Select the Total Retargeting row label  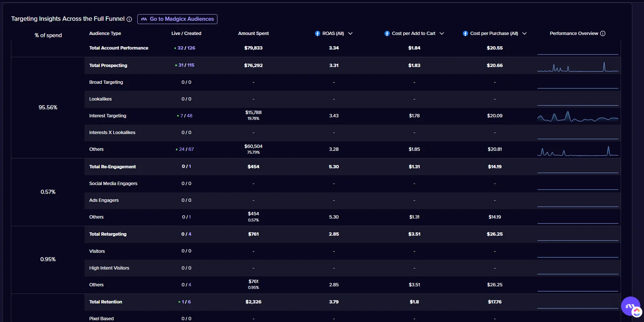click(x=107, y=234)
